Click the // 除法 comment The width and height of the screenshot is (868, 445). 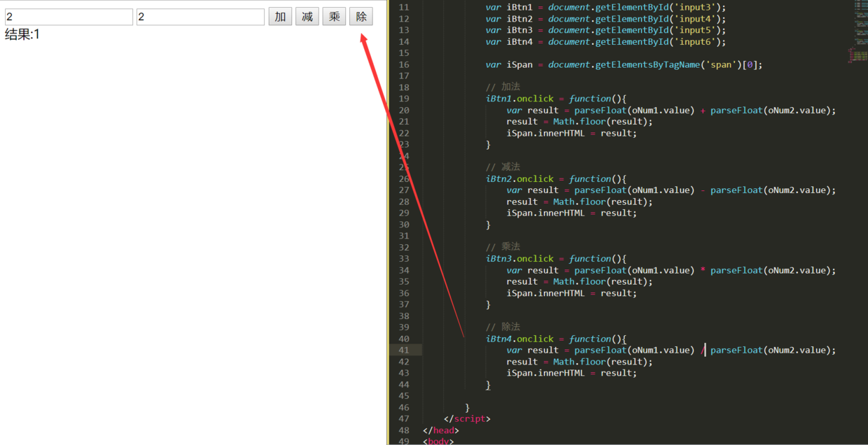coord(503,327)
